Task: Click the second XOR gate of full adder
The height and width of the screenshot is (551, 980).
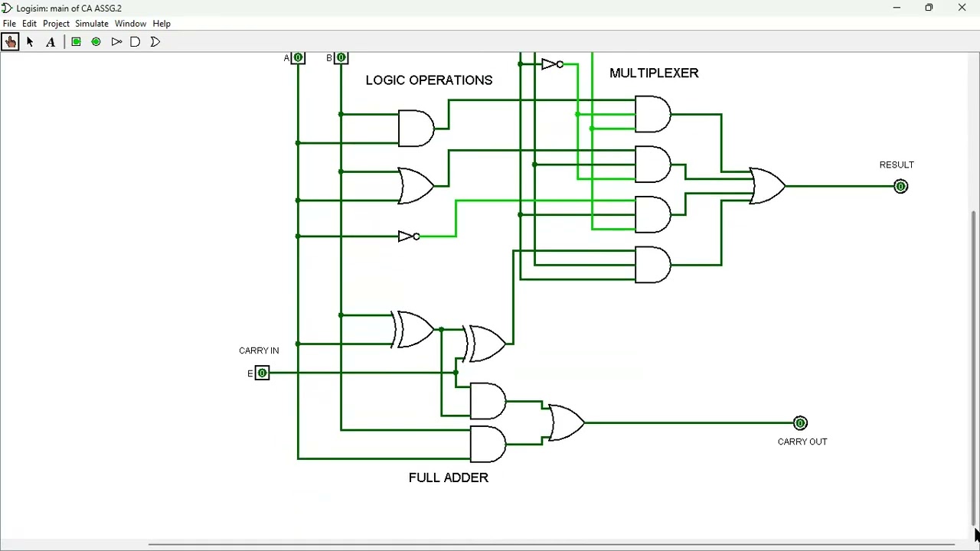Action: pos(485,344)
